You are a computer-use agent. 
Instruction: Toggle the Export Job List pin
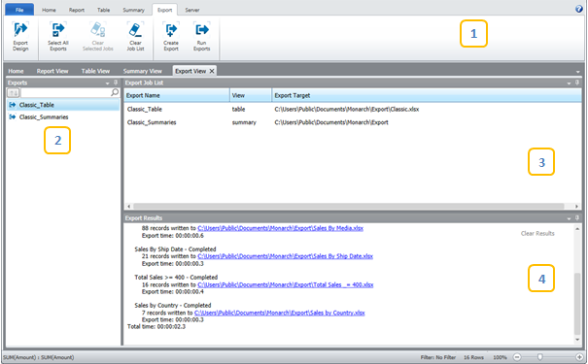tap(577, 83)
